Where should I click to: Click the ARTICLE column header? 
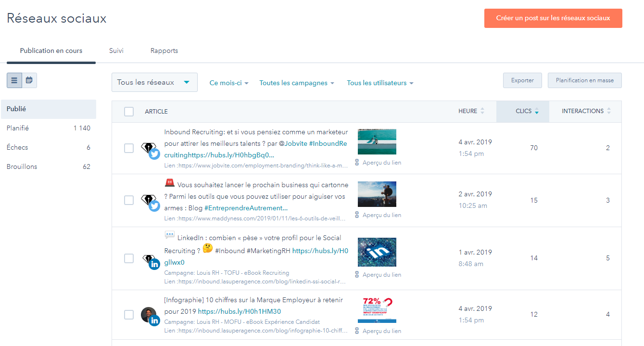156,112
